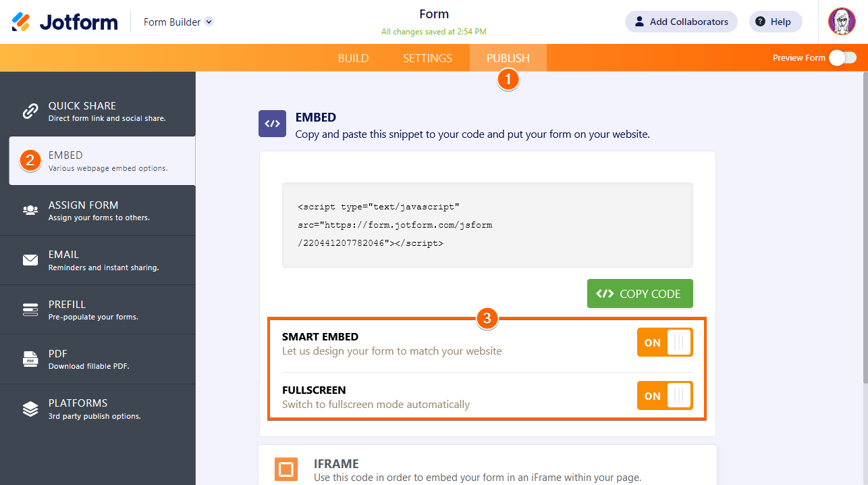
Task: Click the Email envelope icon
Action: click(30, 260)
